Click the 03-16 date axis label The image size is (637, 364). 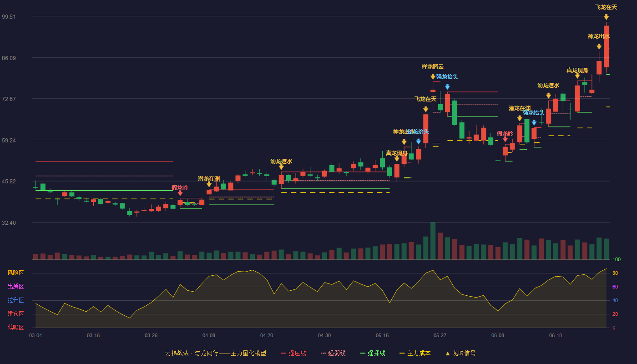(x=93, y=335)
